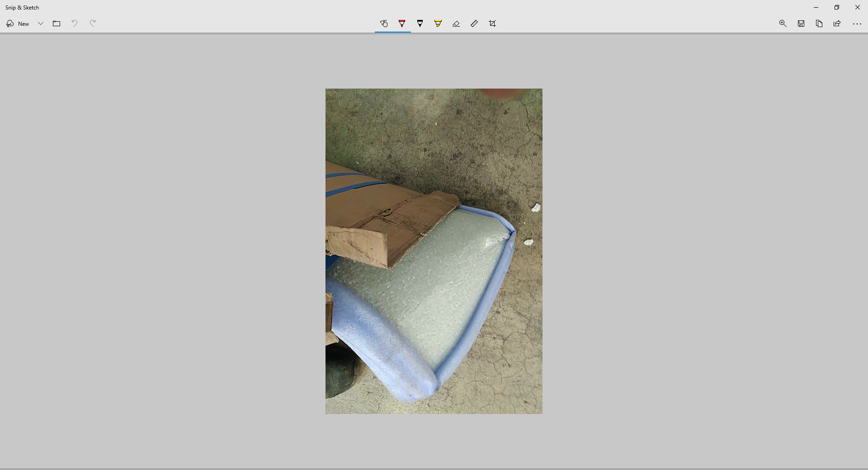Save the snip with the floppy disk icon
The width and height of the screenshot is (868, 470).
pyautogui.click(x=801, y=23)
